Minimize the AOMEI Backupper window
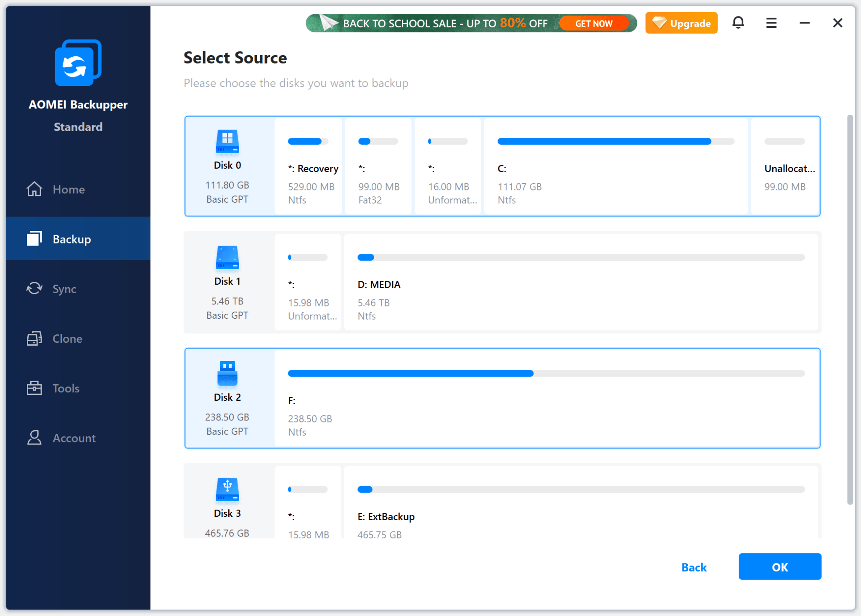Screen dimensions: 861x616 [x=804, y=23]
